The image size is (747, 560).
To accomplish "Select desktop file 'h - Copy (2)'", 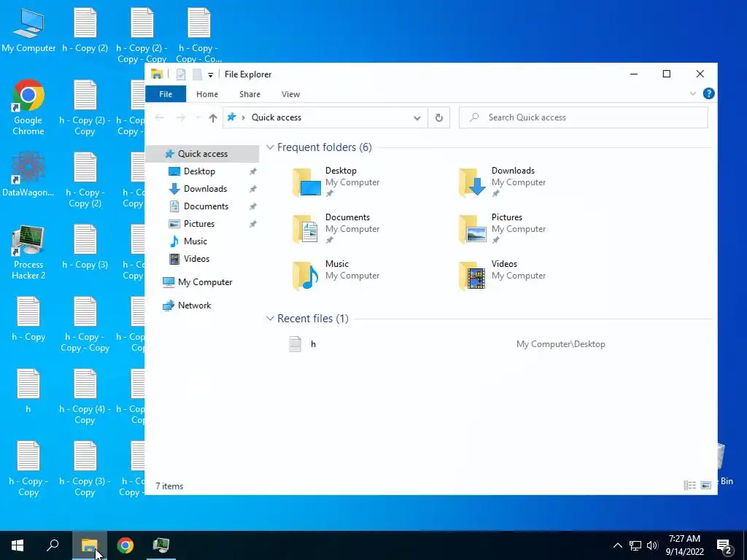I will pyautogui.click(x=85, y=31).
